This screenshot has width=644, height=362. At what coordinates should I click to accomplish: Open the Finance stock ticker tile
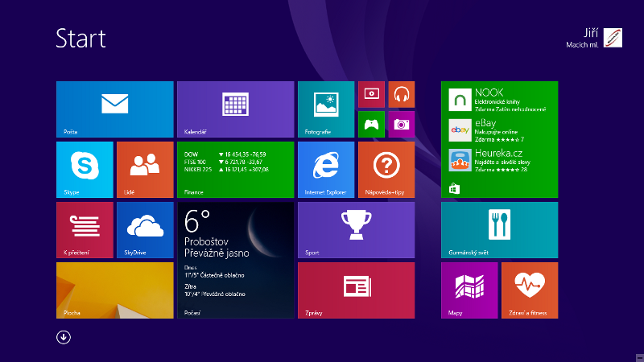[235, 169]
